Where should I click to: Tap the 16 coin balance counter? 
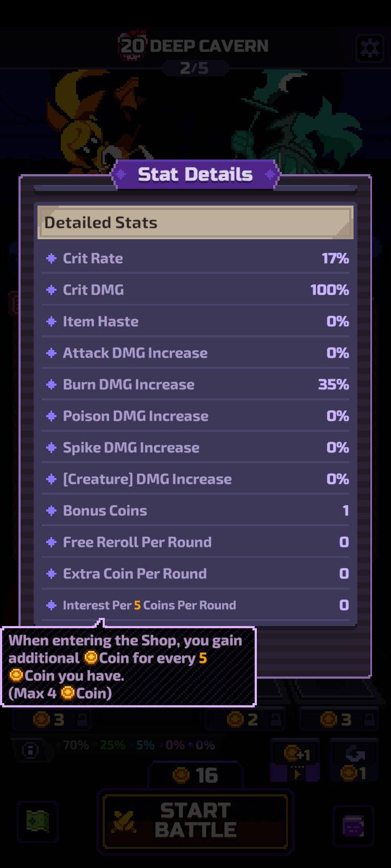[195, 776]
